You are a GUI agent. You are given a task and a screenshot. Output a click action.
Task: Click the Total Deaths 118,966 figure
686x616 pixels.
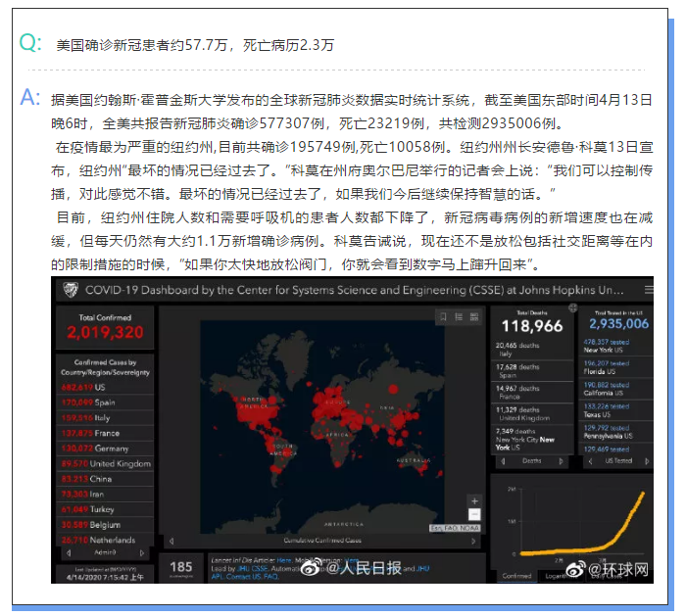pos(532,326)
